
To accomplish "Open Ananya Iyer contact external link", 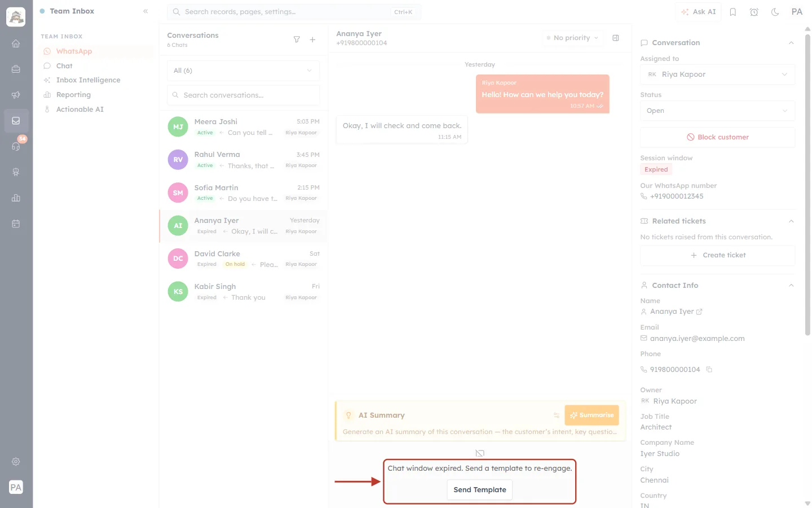I will click(699, 312).
